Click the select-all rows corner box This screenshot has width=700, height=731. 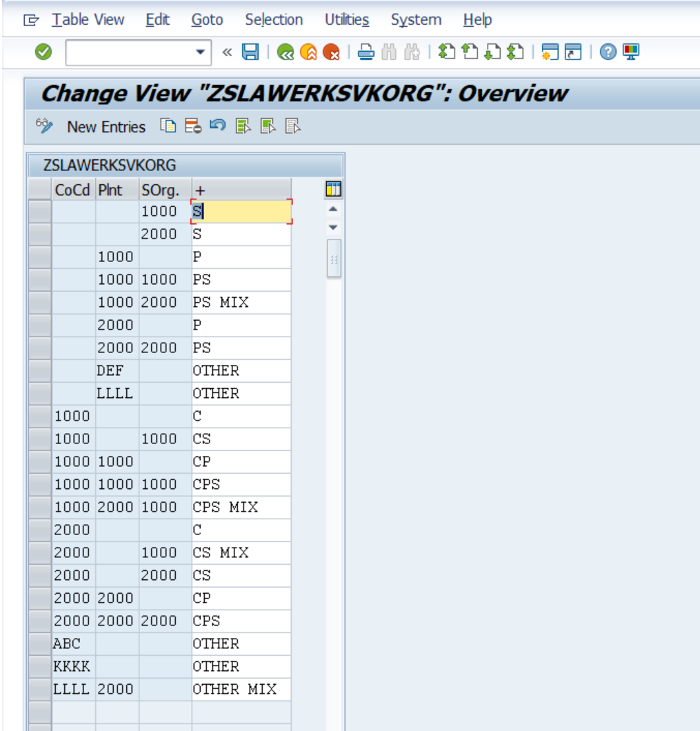tap(39, 189)
